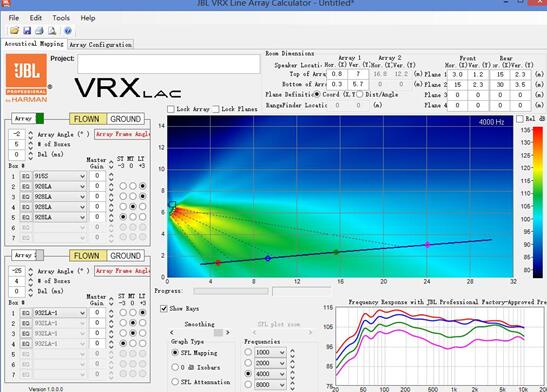Switch to the Array Configuration tab
The width and height of the screenshot is (547, 392).
(x=100, y=45)
